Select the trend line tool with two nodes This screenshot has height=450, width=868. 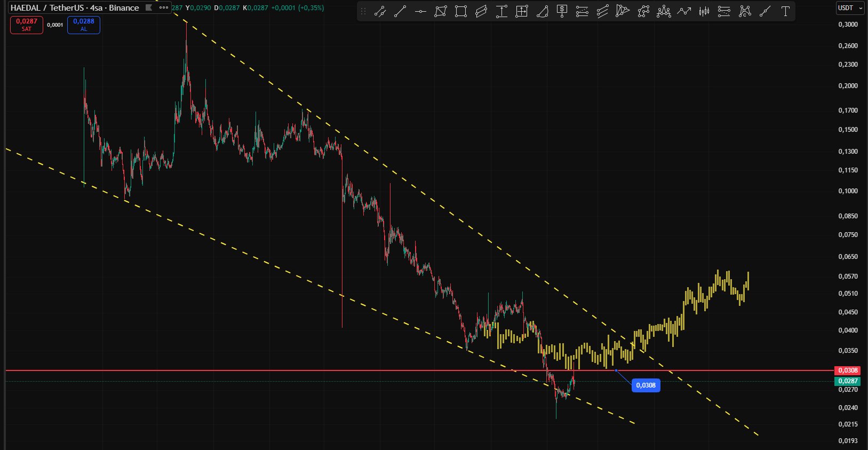click(380, 11)
